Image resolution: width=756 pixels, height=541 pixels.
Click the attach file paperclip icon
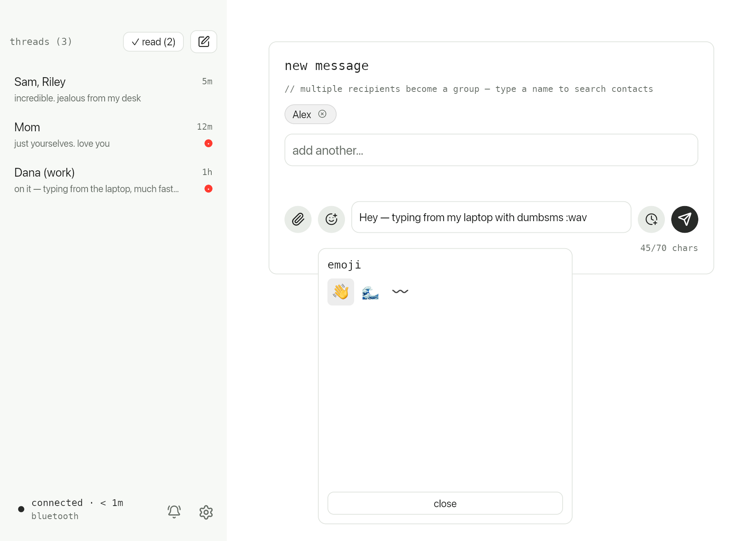pos(298,219)
